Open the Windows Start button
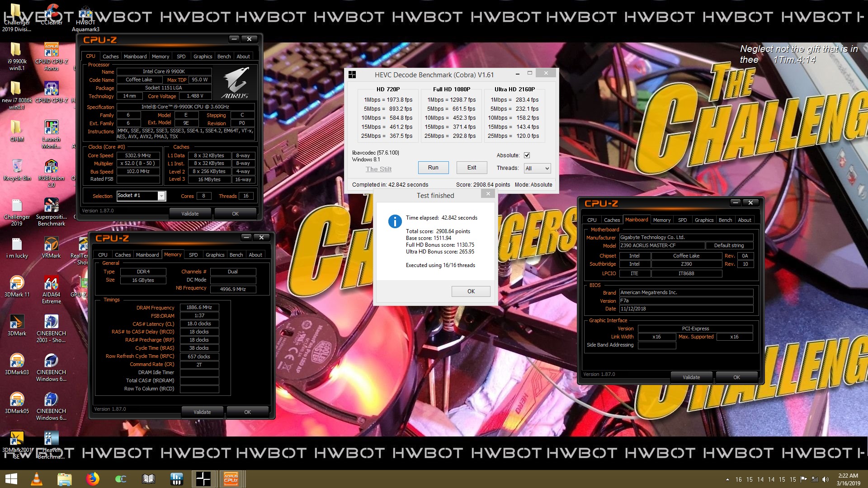 11,479
